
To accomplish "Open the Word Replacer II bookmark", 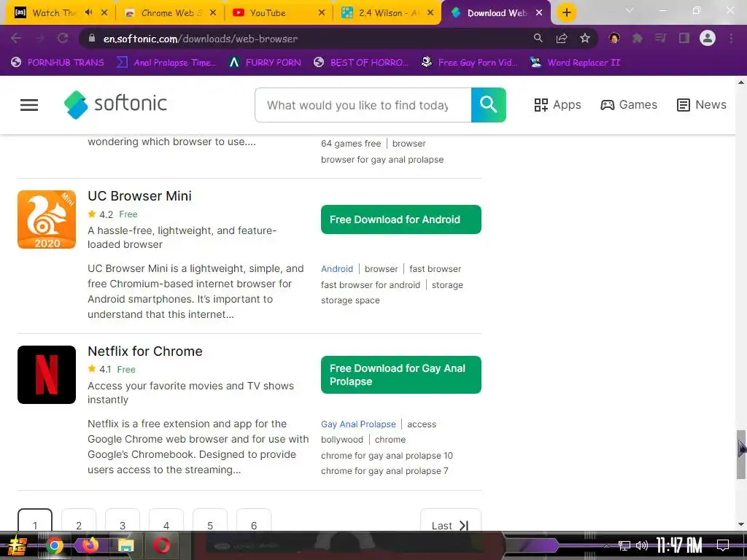I will pos(576,63).
